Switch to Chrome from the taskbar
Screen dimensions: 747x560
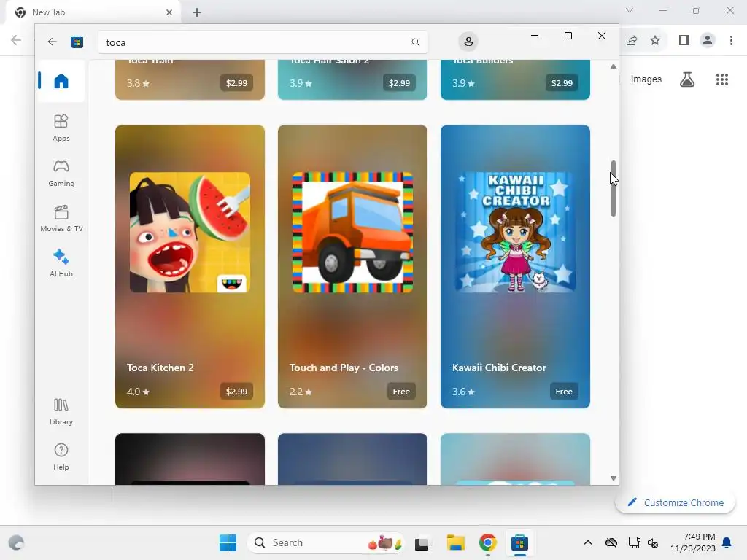[488, 542]
